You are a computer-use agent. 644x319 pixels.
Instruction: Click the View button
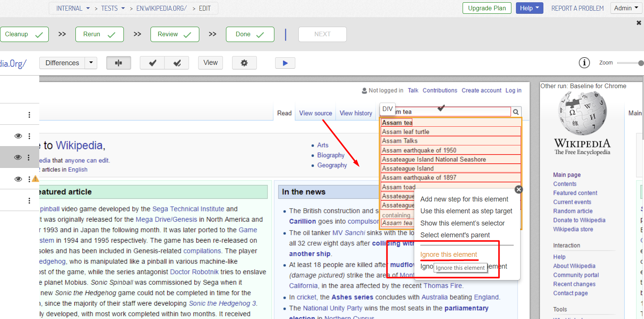(x=210, y=63)
